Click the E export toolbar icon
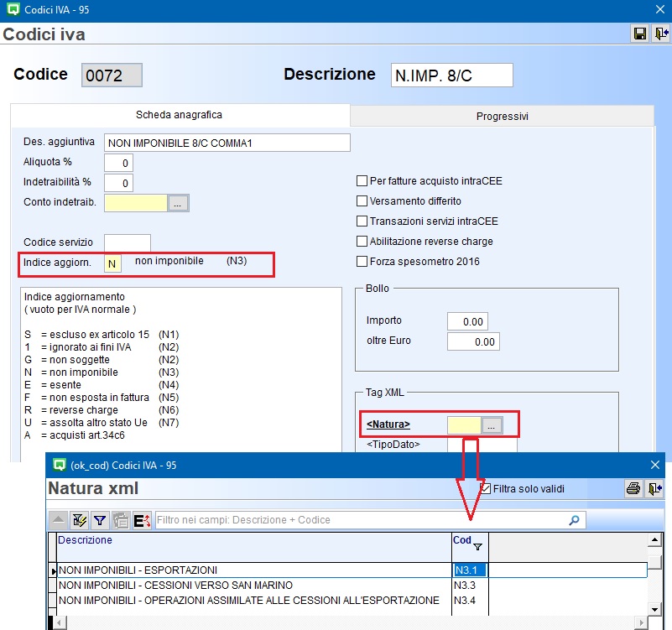Viewport: 672px width, 630px height. 142,520
